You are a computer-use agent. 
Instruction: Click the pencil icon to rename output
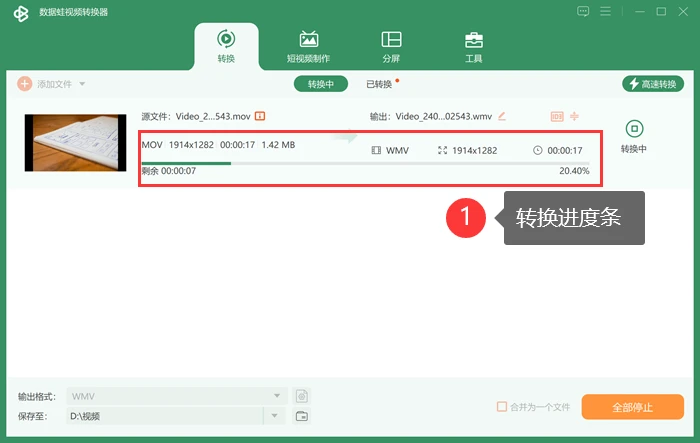pos(502,116)
